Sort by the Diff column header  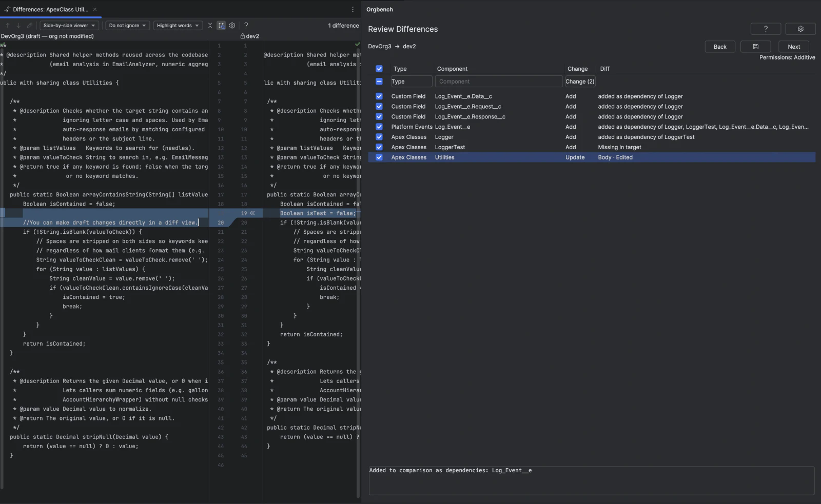[605, 69]
